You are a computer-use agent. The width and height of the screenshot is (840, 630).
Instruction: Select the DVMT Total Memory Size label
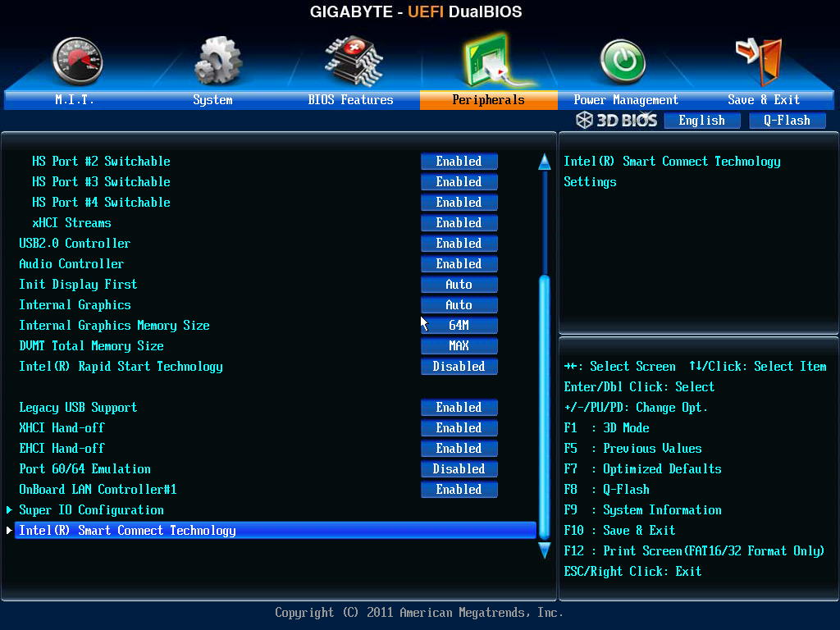(91, 345)
